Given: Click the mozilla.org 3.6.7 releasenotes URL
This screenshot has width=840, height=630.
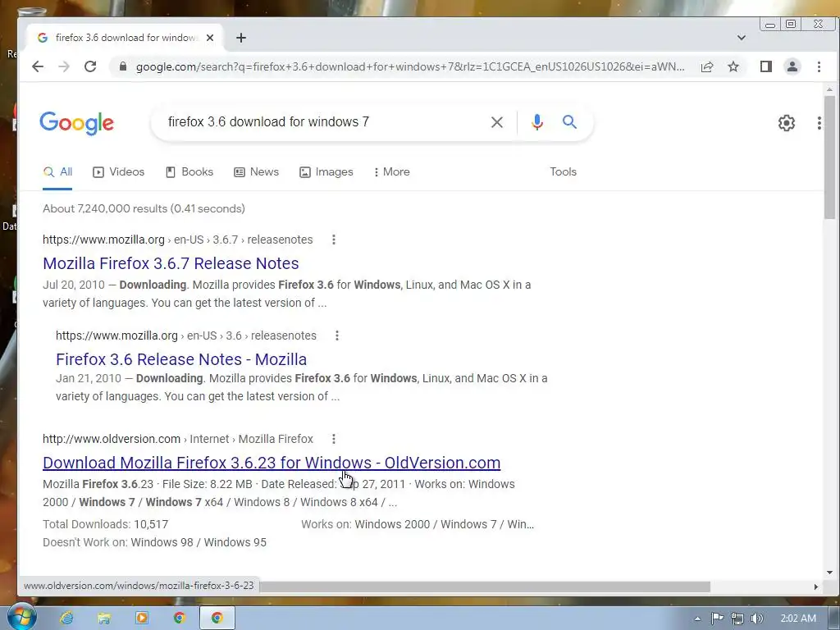Looking at the screenshot, I should click(x=178, y=240).
